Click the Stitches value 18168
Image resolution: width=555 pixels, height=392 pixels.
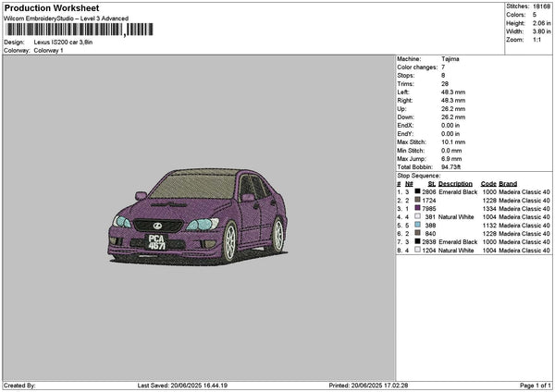[541, 6]
